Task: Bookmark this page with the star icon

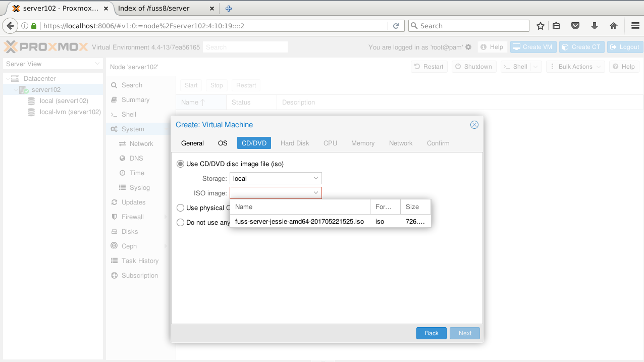Action: [x=541, y=26]
